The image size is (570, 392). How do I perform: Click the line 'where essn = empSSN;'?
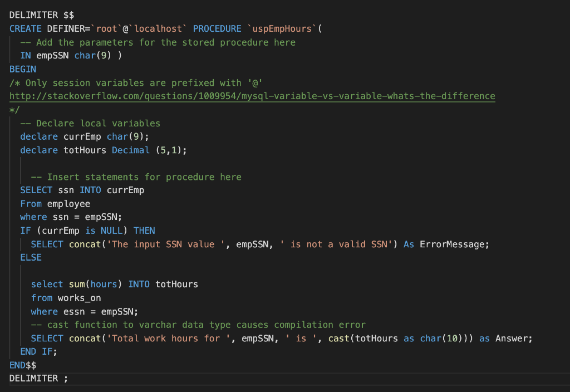pyautogui.click(x=85, y=312)
